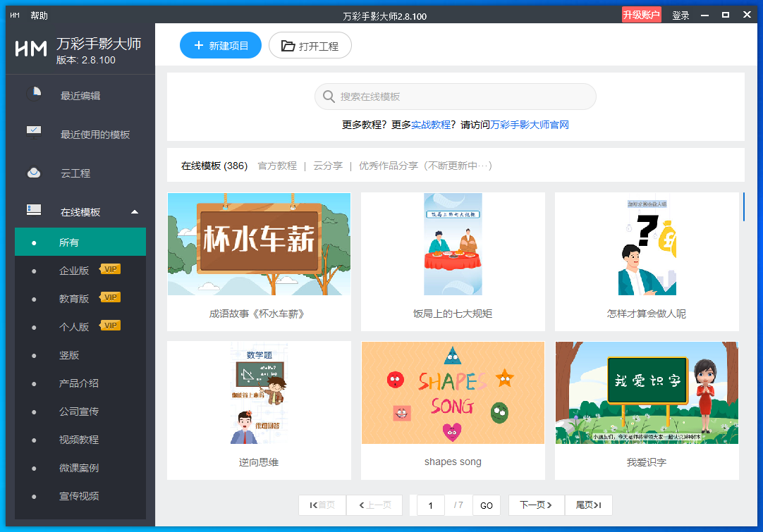Click the VIP badge next to 个人版
Image resolution: width=763 pixels, height=532 pixels.
click(x=110, y=326)
